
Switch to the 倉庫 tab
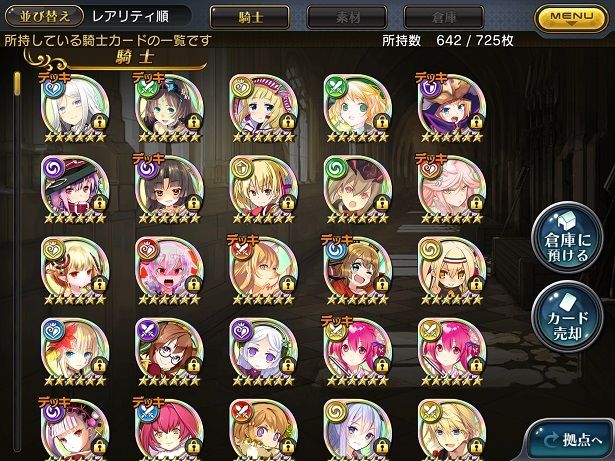tap(444, 17)
